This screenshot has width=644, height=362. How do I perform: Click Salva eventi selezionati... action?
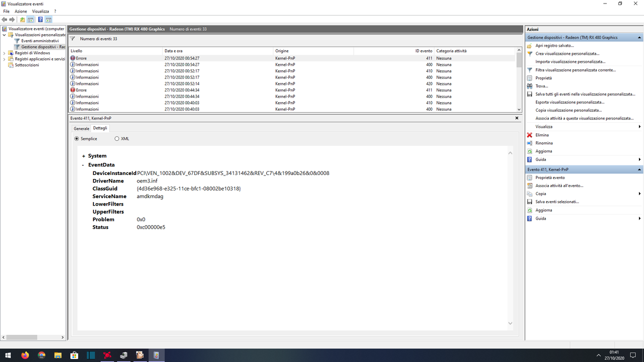(557, 202)
